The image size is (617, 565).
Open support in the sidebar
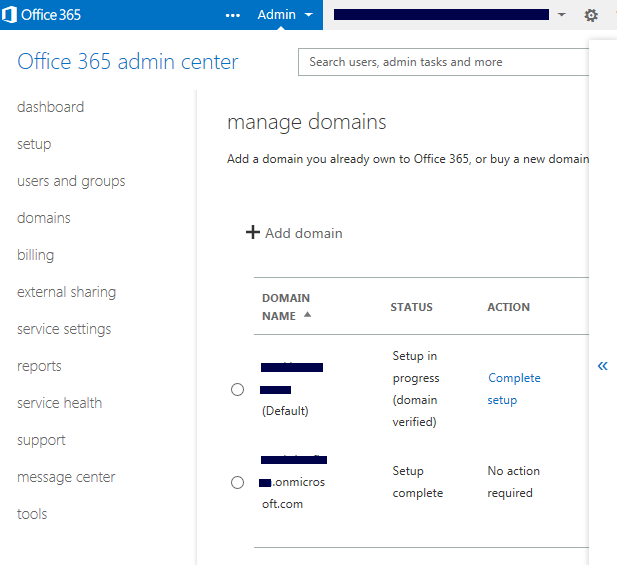[x=41, y=440]
